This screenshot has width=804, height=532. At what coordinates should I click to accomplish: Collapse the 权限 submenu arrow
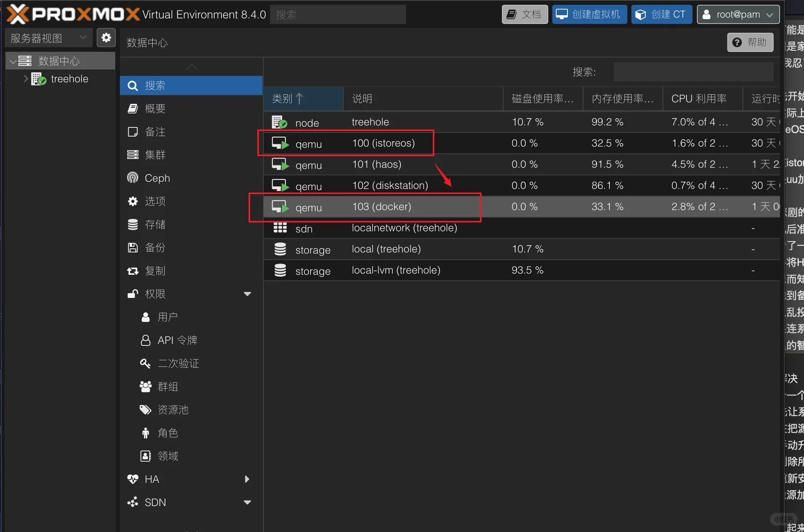point(247,294)
